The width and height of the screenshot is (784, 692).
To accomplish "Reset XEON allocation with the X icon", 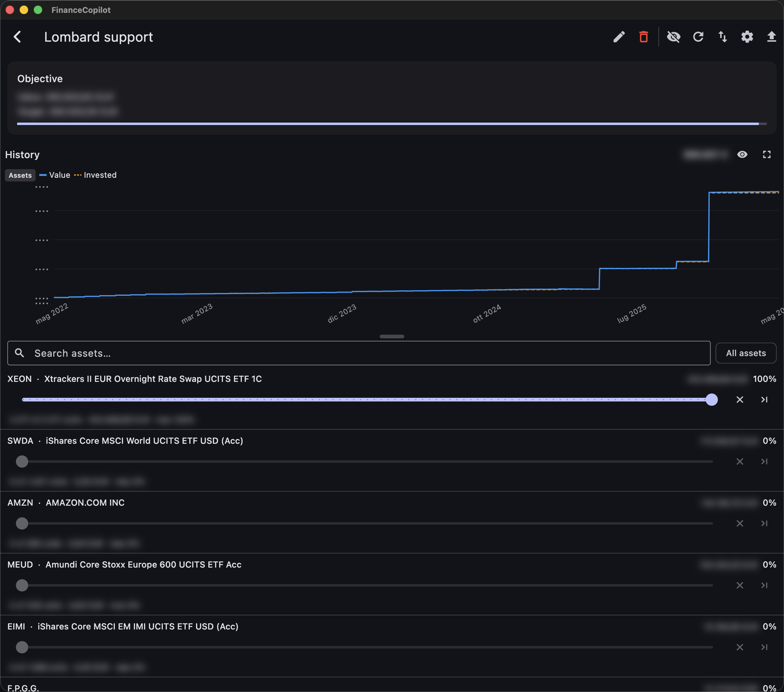I will tap(740, 400).
